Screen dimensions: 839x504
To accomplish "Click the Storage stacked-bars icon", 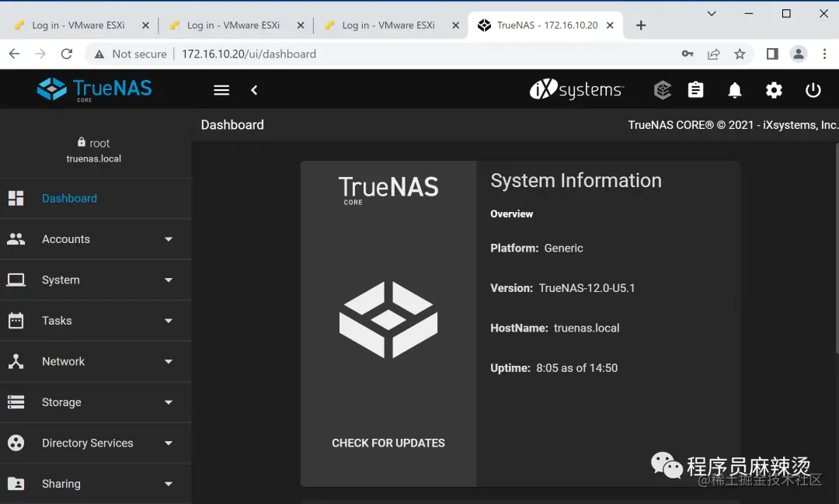I will 16,401.
